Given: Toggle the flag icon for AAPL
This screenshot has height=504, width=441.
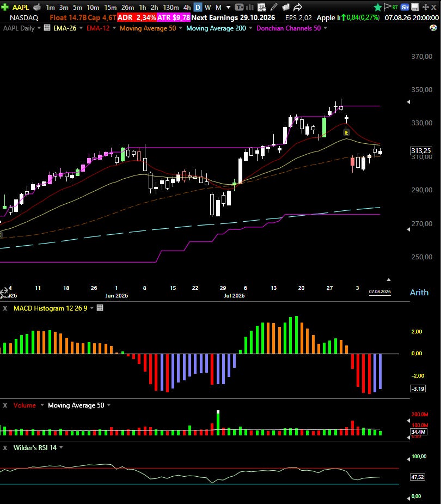Looking at the screenshot, I should coord(387,7).
